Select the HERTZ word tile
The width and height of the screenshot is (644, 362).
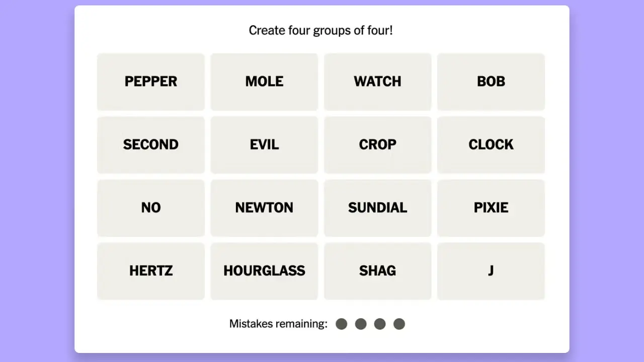pyautogui.click(x=151, y=271)
